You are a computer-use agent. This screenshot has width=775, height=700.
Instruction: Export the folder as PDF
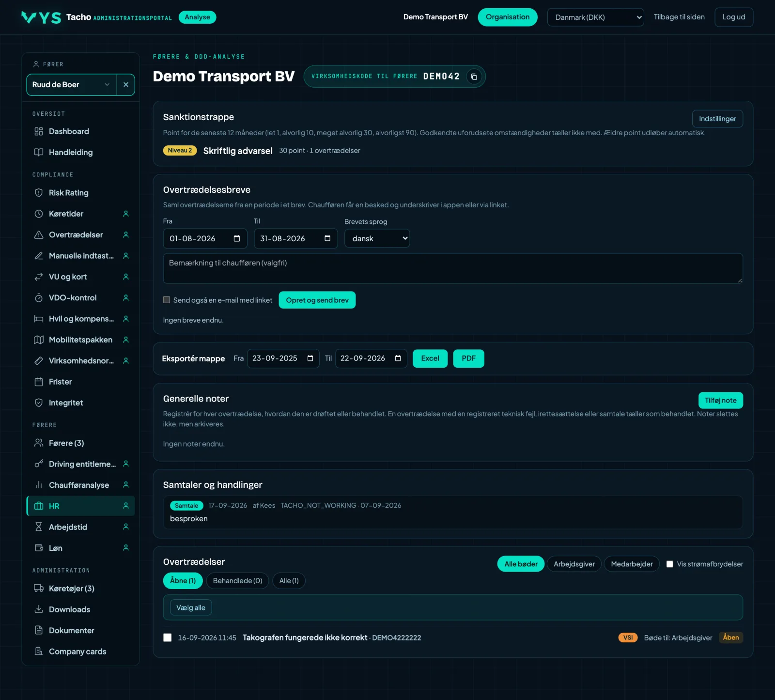tap(468, 358)
